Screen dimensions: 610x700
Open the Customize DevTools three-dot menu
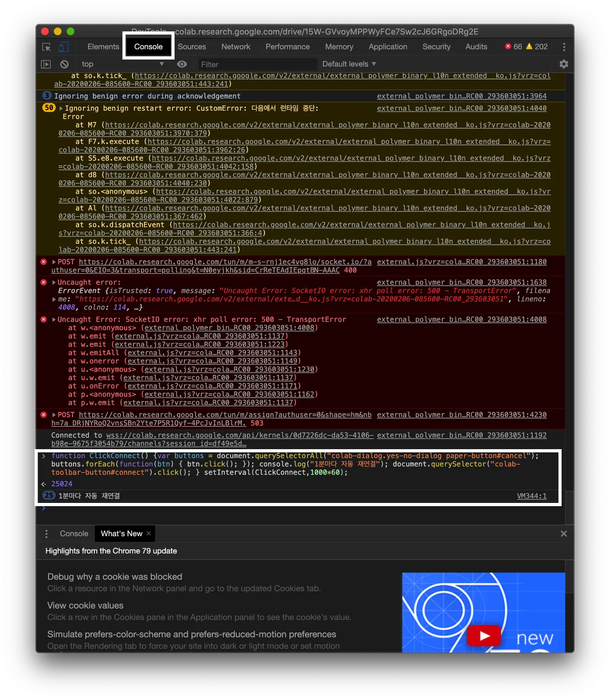click(x=564, y=47)
